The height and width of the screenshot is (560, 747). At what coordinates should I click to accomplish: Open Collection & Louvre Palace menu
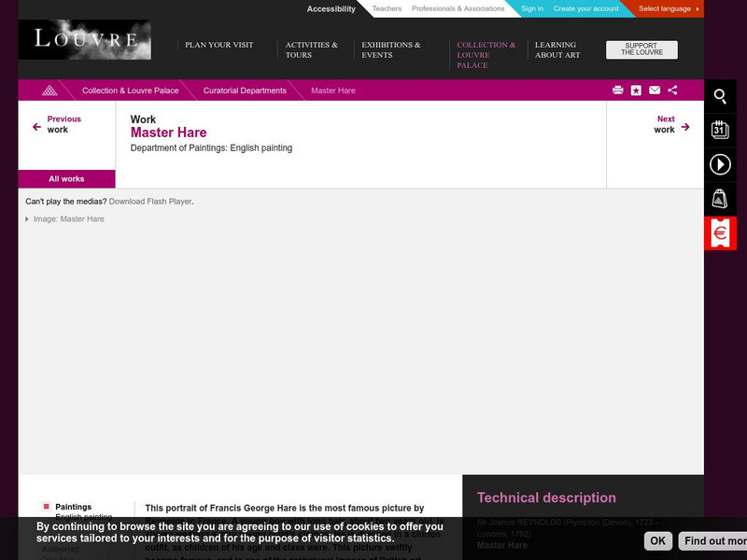point(486,55)
